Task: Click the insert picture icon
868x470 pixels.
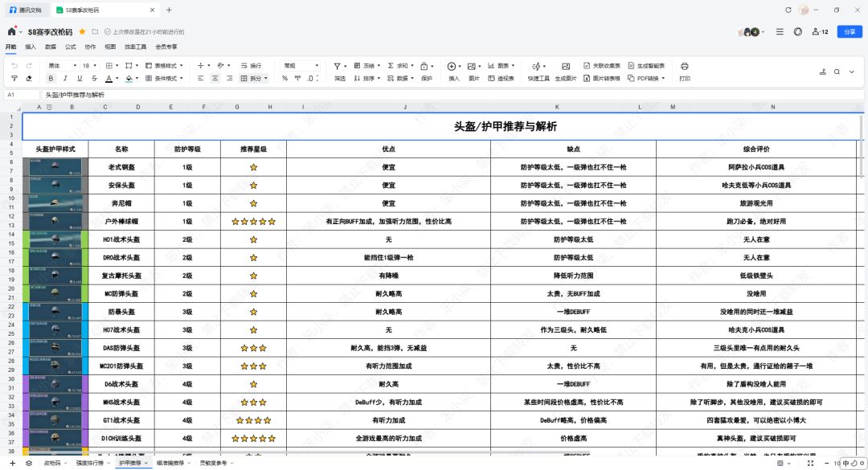Action: pyautogui.click(x=471, y=67)
